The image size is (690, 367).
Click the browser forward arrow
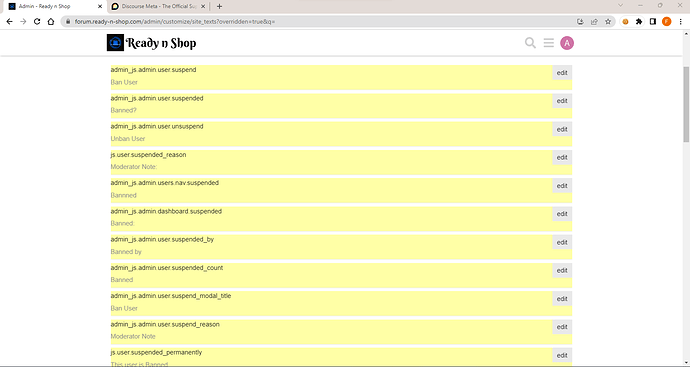point(23,22)
